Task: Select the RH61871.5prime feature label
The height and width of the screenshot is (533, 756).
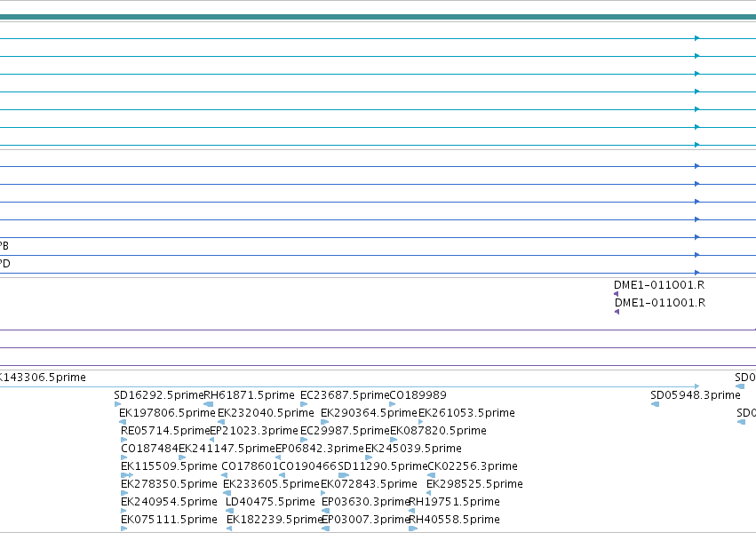Action: [250, 395]
